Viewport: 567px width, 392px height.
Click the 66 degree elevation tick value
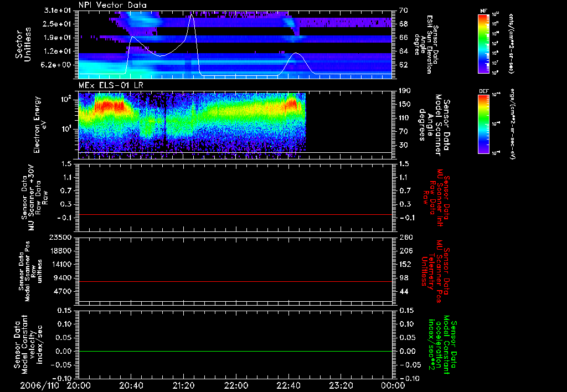pyautogui.click(x=404, y=38)
